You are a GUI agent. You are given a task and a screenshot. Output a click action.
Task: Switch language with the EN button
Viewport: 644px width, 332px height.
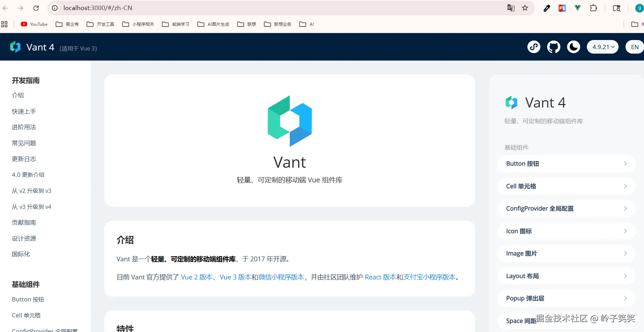point(635,47)
